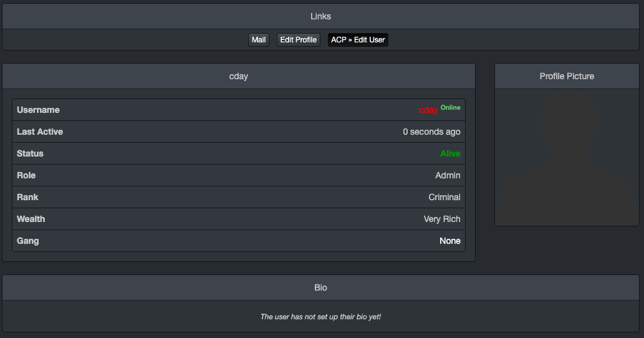Click the green Alive status value
Image resolution: width=644 pixels, height=338 pixels.
click(450, 153)
